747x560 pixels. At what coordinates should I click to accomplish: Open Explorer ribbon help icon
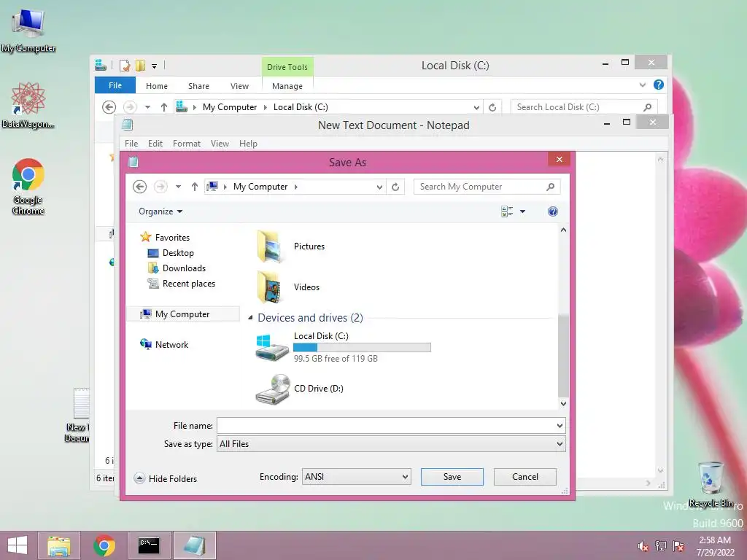659,85
